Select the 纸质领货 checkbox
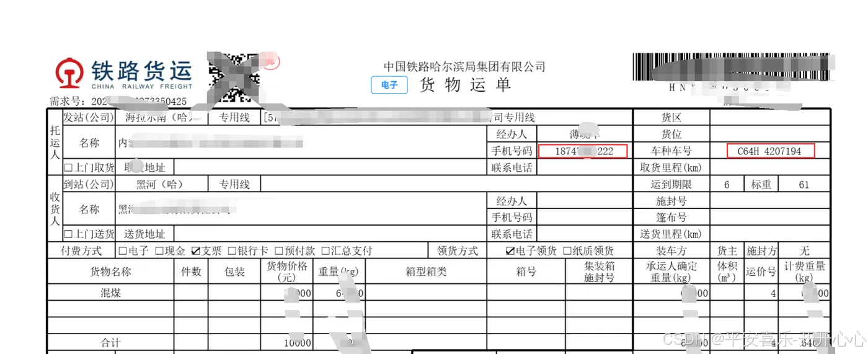The image size is (868, 354). tap(567, 251)
